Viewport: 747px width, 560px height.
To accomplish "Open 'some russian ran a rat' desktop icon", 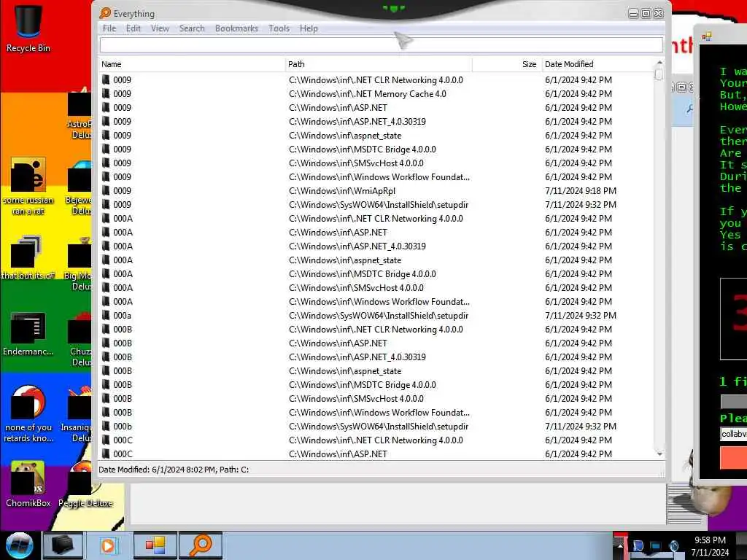I will [x=28, y=186].
